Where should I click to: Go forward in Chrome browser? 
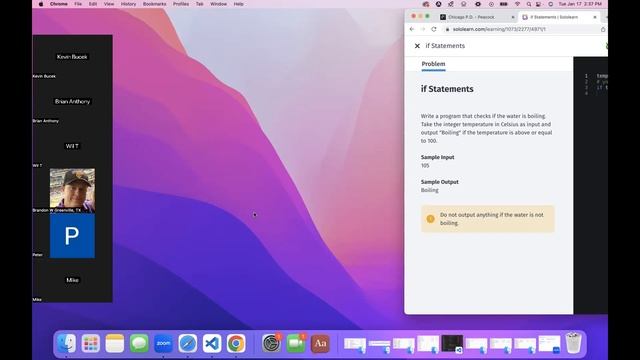point(422,29)
